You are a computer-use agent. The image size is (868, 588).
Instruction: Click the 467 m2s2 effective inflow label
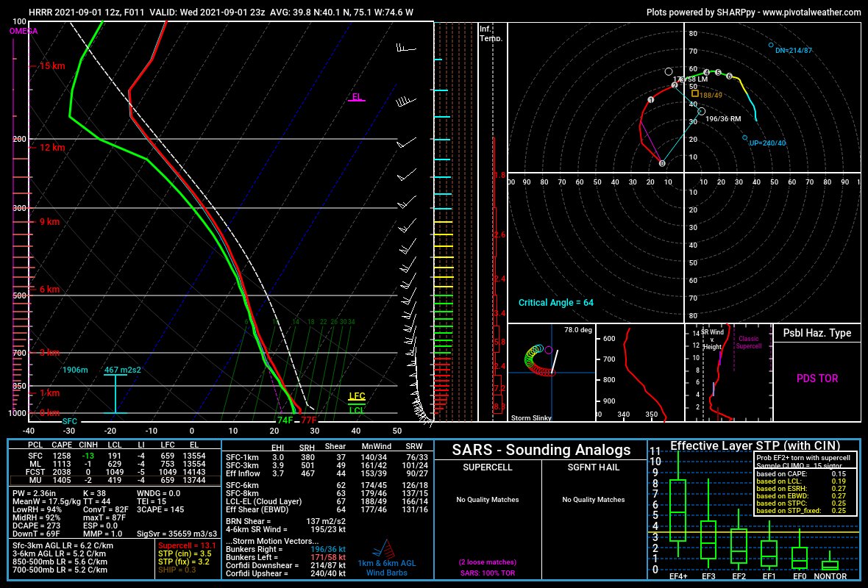coord(122,370)
